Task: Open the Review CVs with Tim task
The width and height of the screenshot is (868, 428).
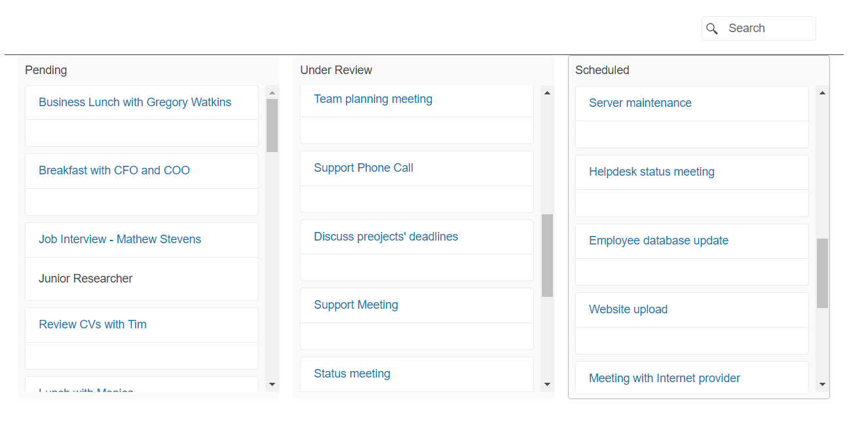Action: pos(92,324)
